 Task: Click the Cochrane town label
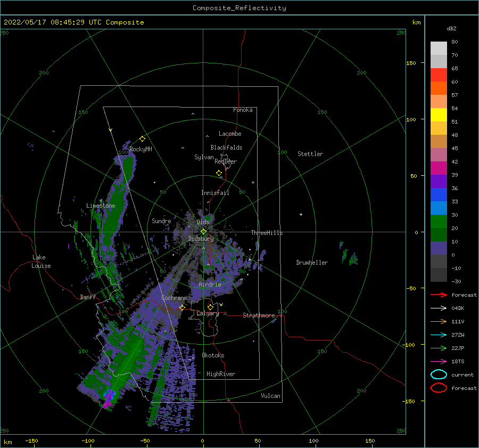(174, 298)
